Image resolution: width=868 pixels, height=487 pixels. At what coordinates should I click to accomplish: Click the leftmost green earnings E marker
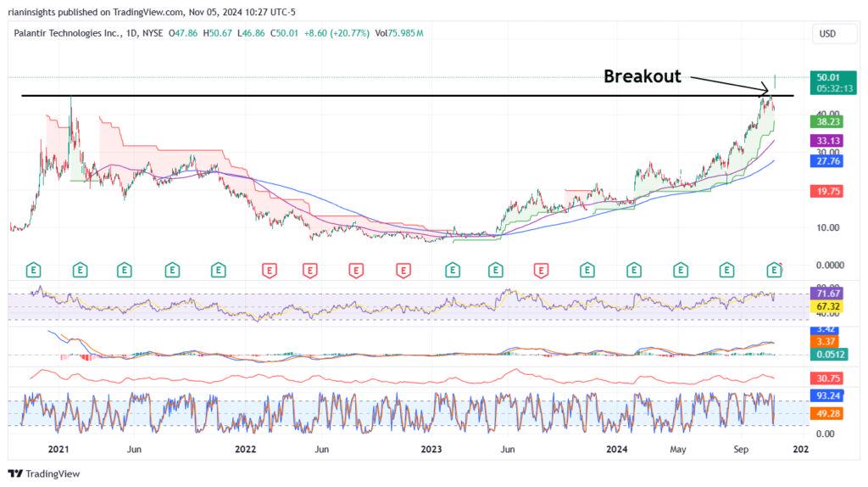click(34, 271)
